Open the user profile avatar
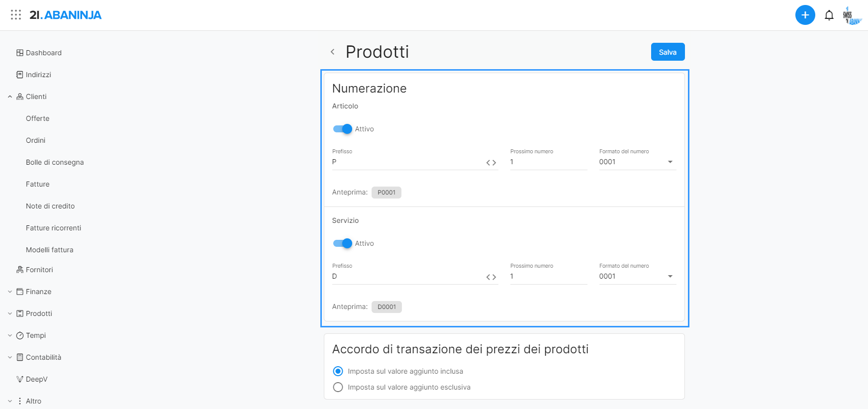Viewport: 868px width, 409px height. [x=851, y=15]
